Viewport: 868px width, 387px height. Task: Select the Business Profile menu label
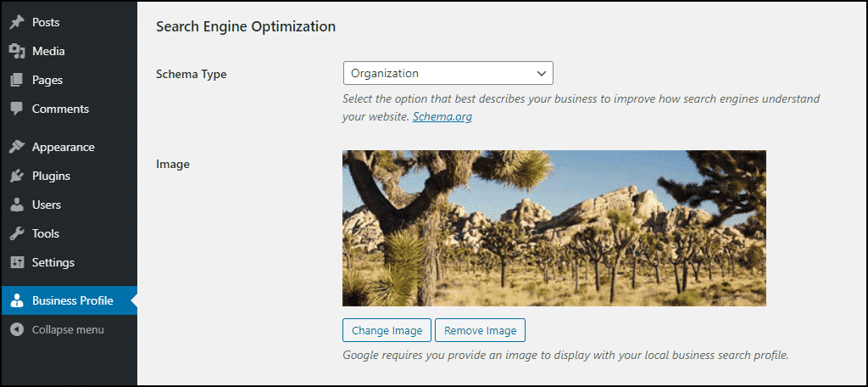click(73, 300)
